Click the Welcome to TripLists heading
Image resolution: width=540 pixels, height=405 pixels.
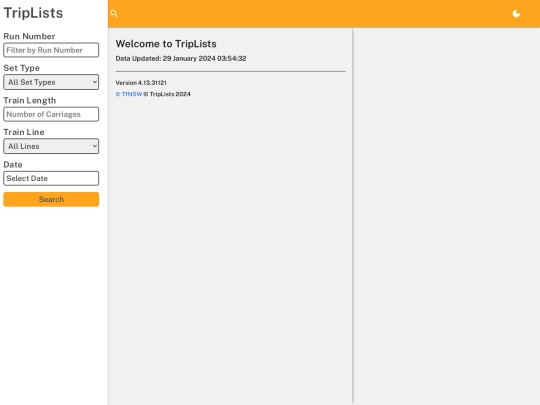pos(166,44)
